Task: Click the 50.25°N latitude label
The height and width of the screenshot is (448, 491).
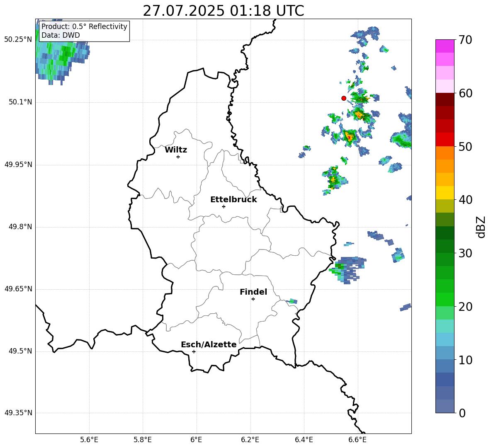Action: tap(18, 40)
